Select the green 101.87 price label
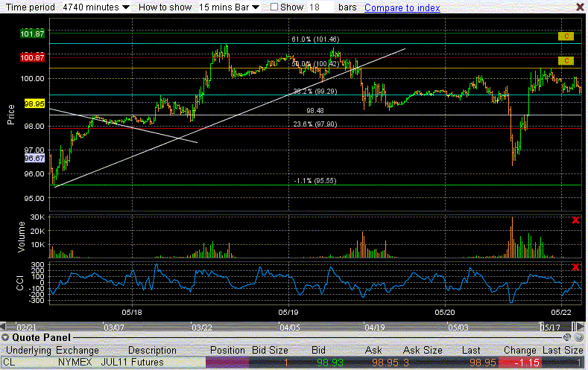Image resolution: width=588 pixels, height=370 pixels. pyautogui.click(x=32, y=34)
